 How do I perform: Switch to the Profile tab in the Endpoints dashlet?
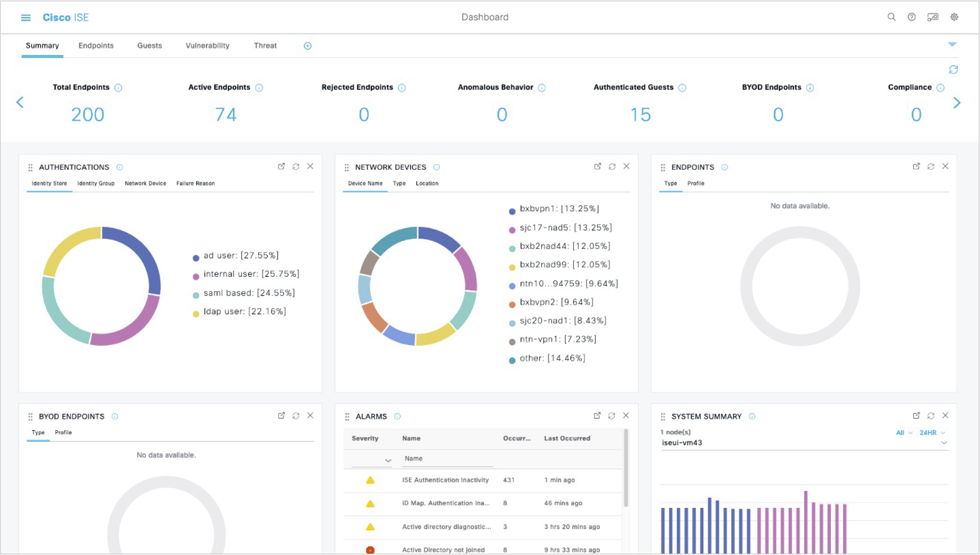pyautogui.click(x=695, y=183)
